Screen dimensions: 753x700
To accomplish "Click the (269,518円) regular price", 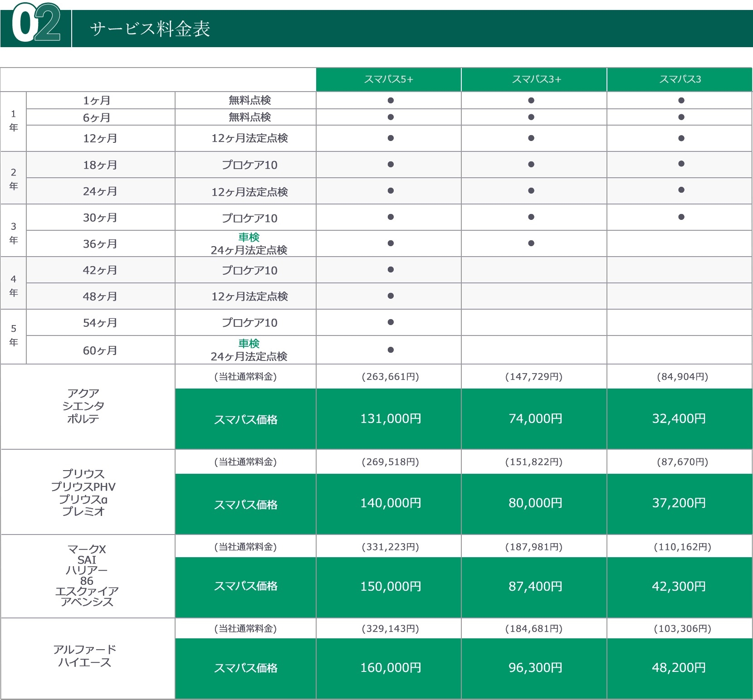I will 391,462.
